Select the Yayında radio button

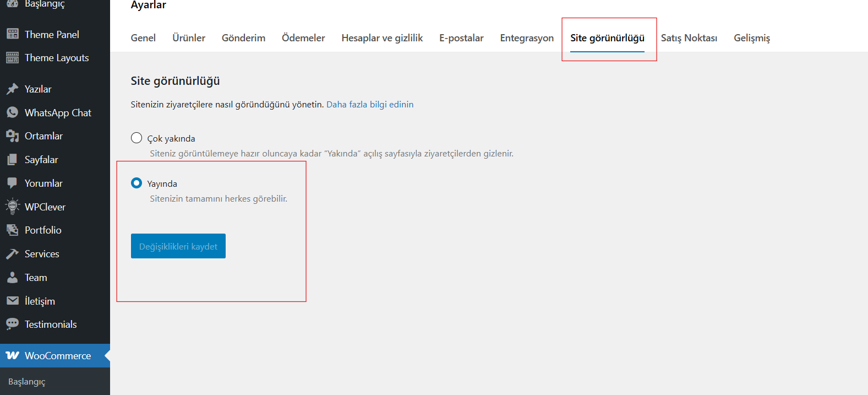(x=137, y=183)
